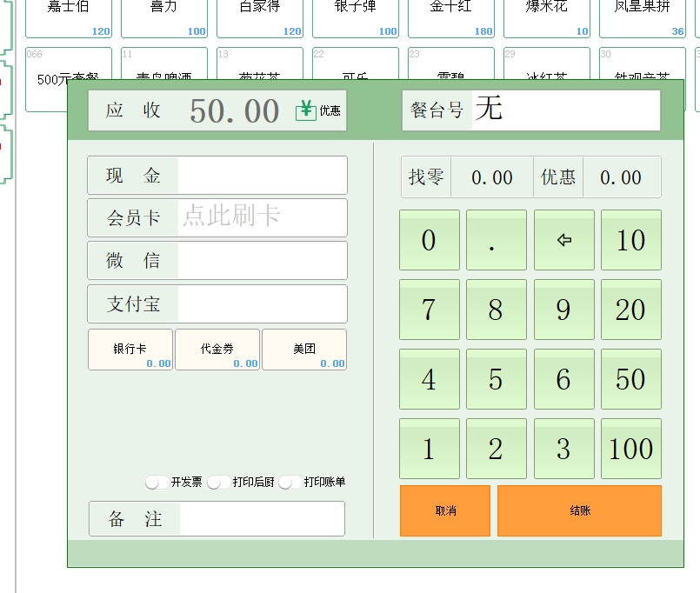Click the 备注 remarks input field
700x593 pixels.
click(261, 519)
